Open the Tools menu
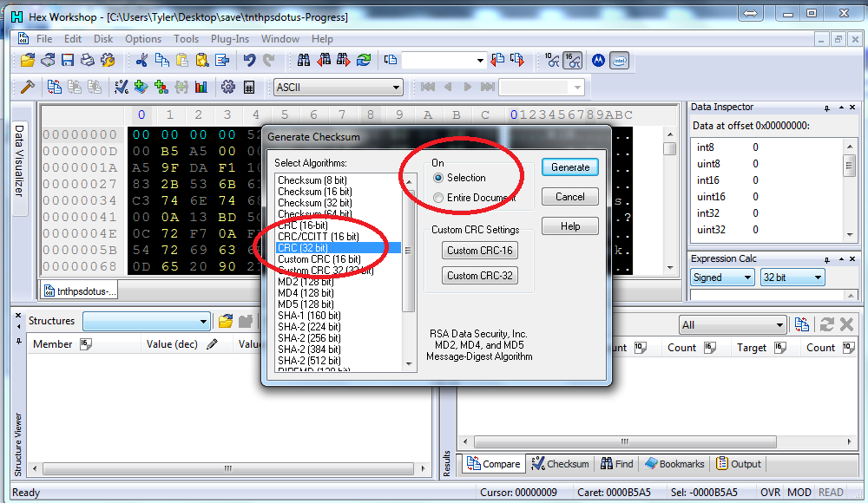 186,39
